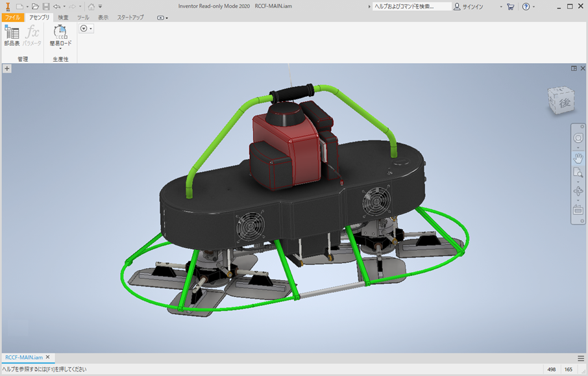Close the RCCF-MAIN.iam document tab
Viewport: 588px width, 376px height.
[x=47, y=357]
